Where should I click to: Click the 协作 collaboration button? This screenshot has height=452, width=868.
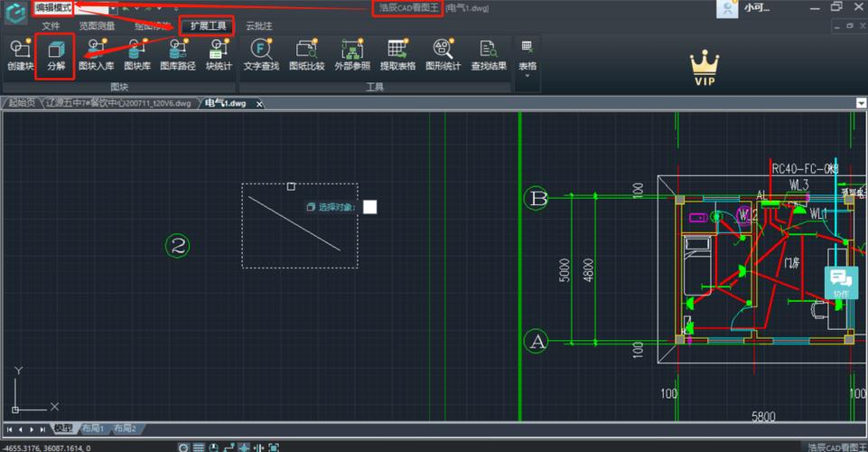(x=841, y=283)
